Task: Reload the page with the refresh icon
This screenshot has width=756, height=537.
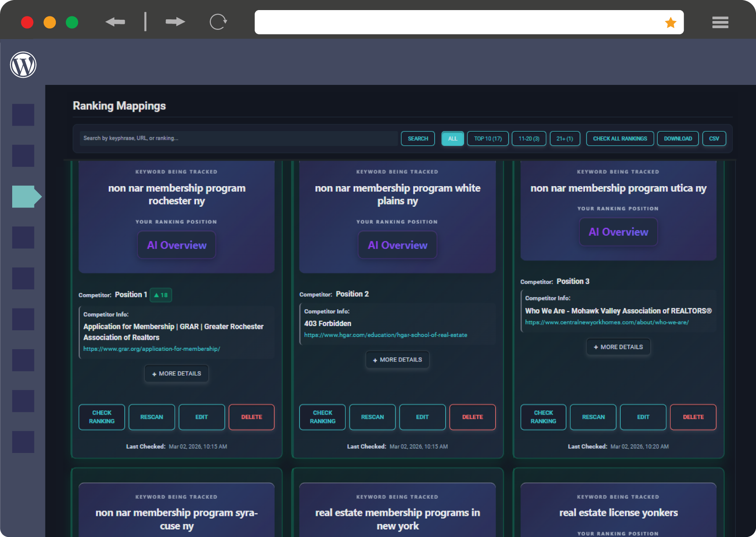Action: [218, 22]
